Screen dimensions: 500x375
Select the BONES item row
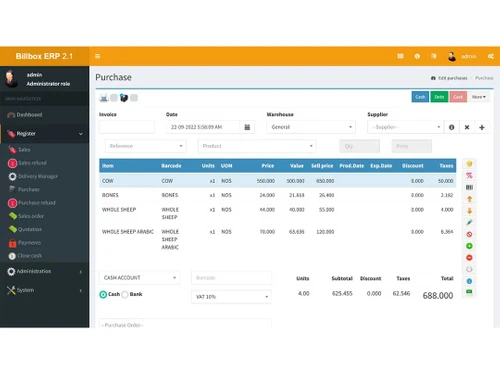(x=278, y=195)
